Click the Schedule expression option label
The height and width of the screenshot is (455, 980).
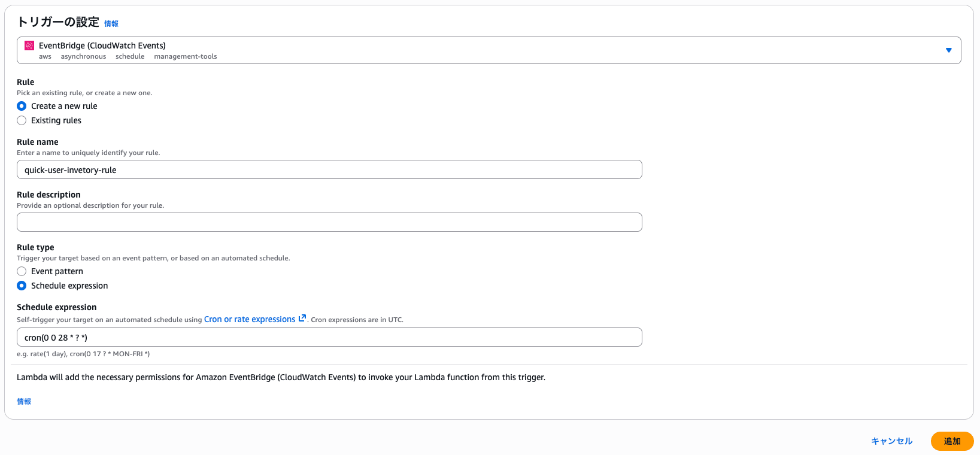[x=69, y=286]
